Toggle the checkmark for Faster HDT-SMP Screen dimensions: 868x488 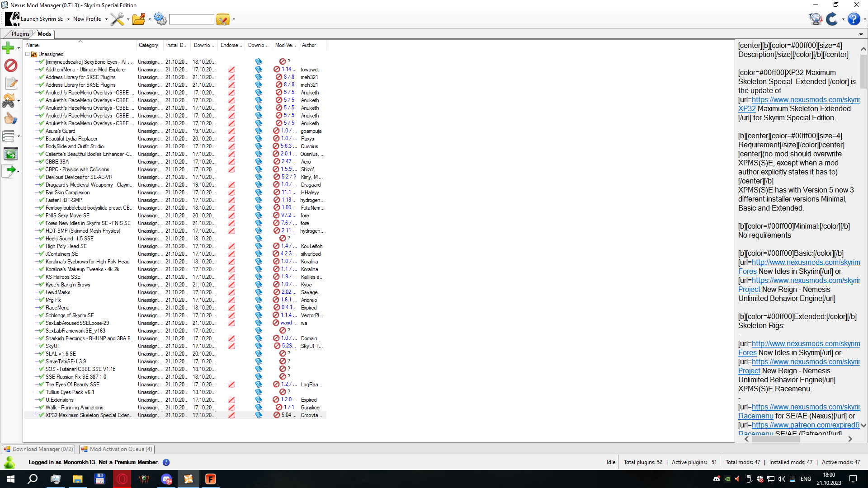coord(42,200)
